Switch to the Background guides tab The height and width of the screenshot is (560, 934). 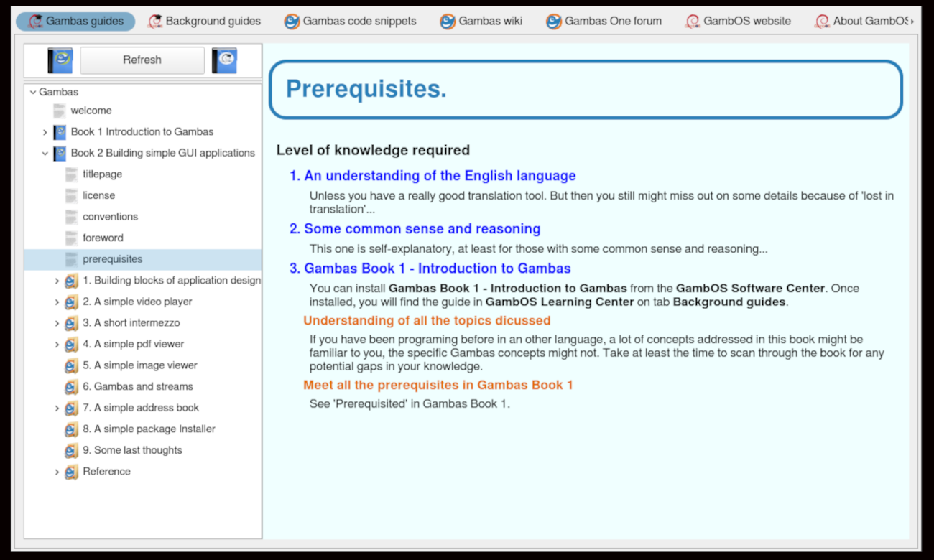205,21
